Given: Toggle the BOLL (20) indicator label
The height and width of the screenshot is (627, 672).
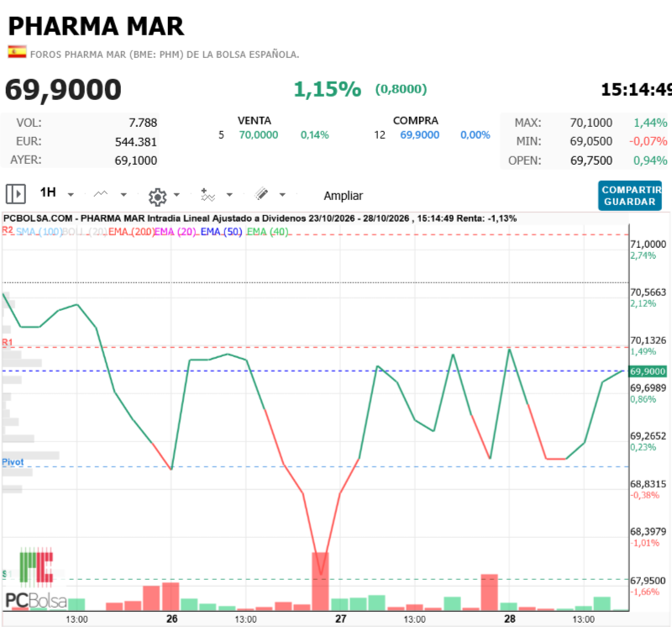Looking at the screenshot, I should pos(85,232).
